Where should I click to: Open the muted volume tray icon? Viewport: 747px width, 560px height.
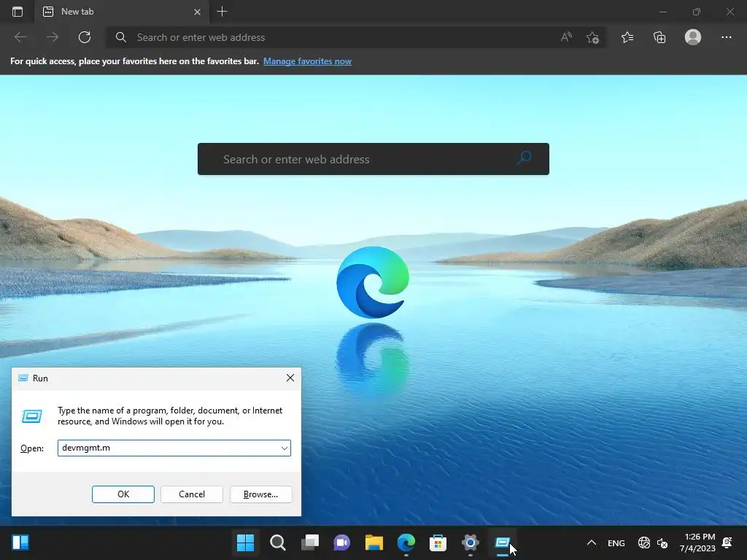pyautogui.click(x=662, y=542)
